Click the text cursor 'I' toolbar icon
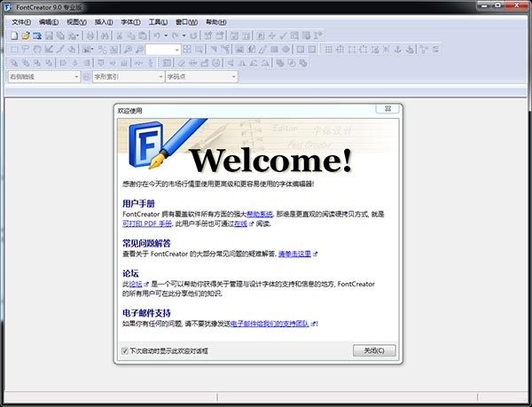Image resolution: width=532 pixels, height=407 pixels. pos(318,35)
